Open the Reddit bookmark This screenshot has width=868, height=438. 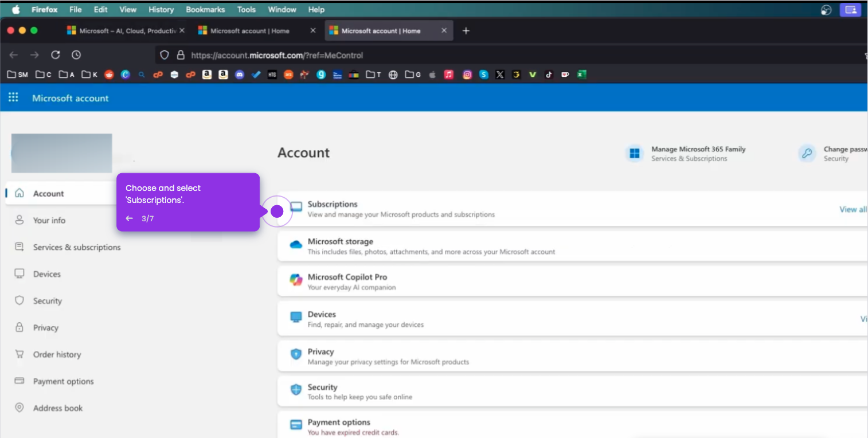pos(109,75)
